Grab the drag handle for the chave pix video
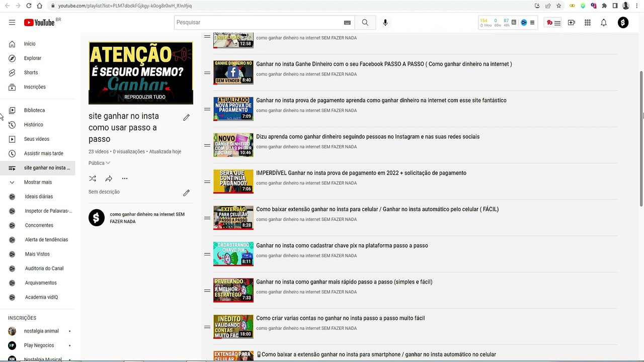Viewport: 644px width, 362px height. click(x=207, y=254)
